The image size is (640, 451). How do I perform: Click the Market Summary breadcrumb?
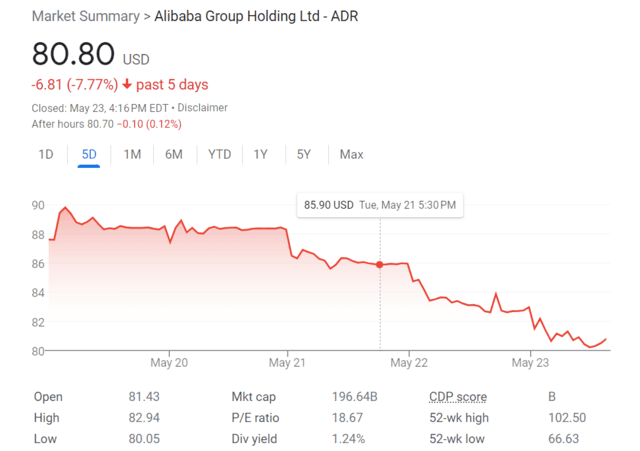pos(86,16)
